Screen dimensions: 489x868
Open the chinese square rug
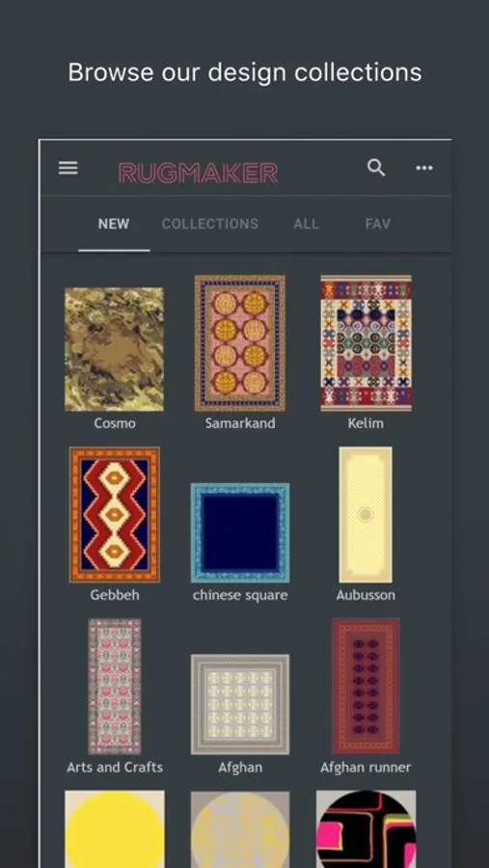click(x=240, y=532)
